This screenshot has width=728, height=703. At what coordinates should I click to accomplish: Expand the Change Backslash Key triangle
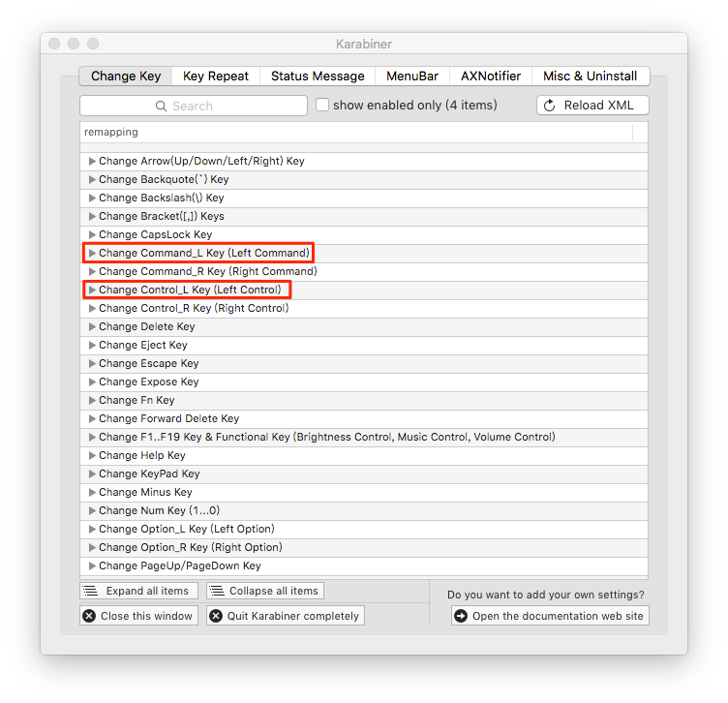click(x=92, y=198)
